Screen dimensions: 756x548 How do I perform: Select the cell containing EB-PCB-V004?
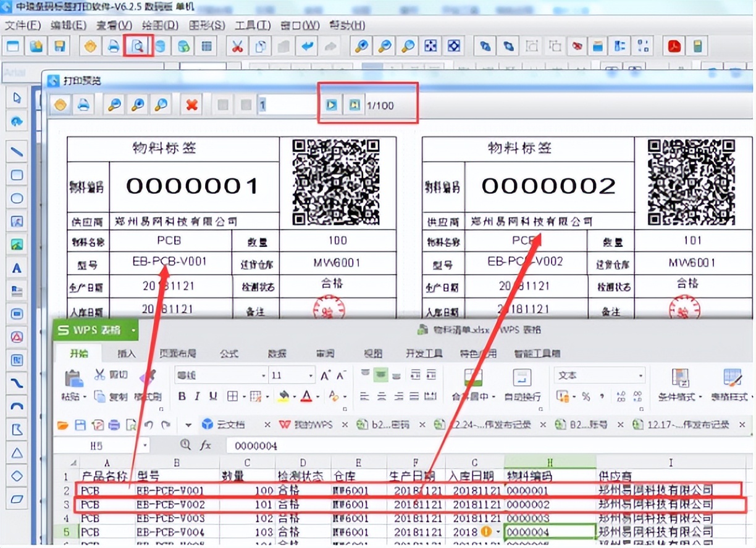click(178, 531)
